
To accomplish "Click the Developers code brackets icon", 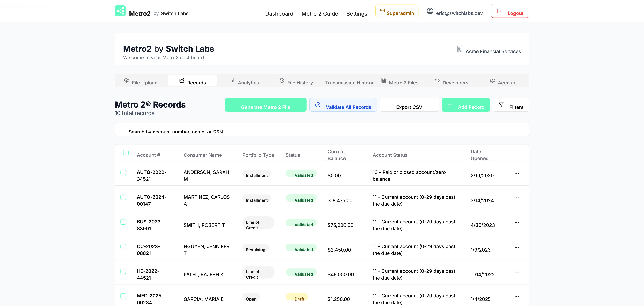I will coord(437,80).
